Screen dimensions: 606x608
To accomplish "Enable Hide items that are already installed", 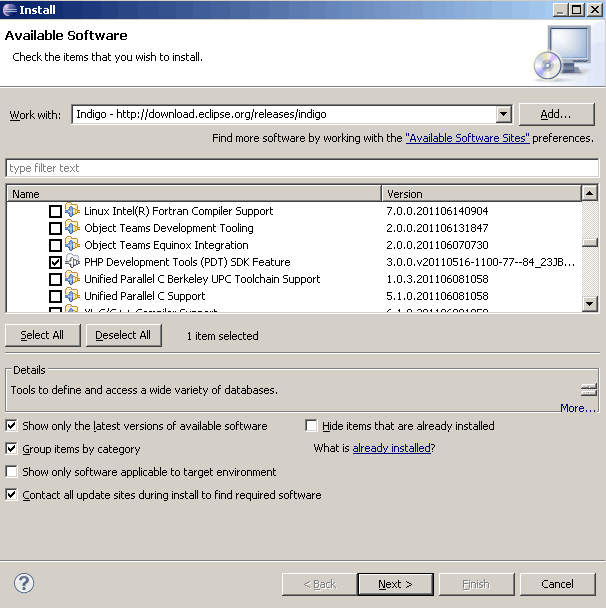I will pos(311,426).
